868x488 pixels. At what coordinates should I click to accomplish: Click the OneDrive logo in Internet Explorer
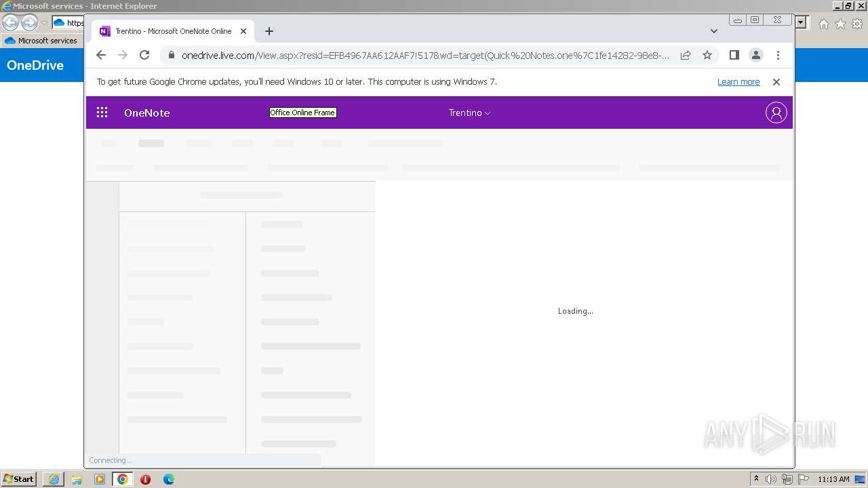[x=35, y=65]
